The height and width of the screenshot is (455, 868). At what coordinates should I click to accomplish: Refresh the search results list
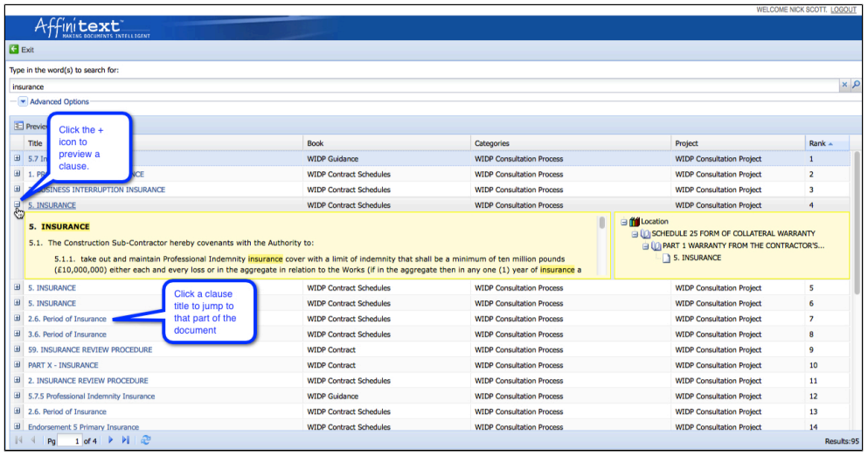click(146, 441)
